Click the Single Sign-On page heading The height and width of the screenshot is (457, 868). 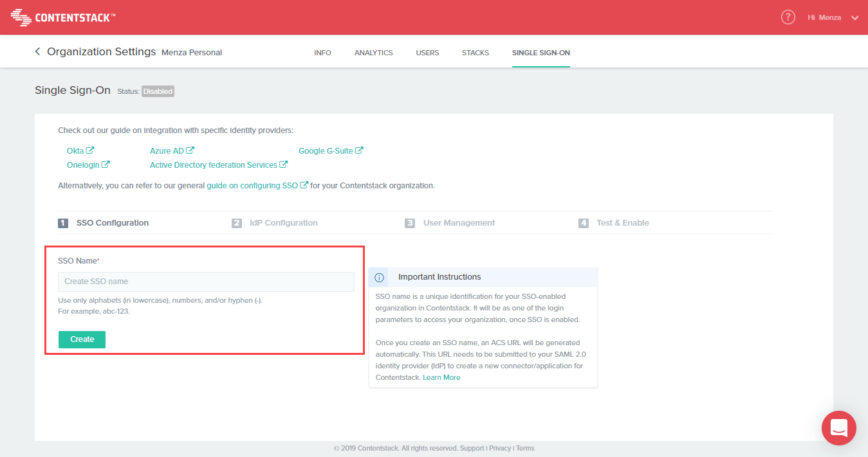(x=73, y=91)
